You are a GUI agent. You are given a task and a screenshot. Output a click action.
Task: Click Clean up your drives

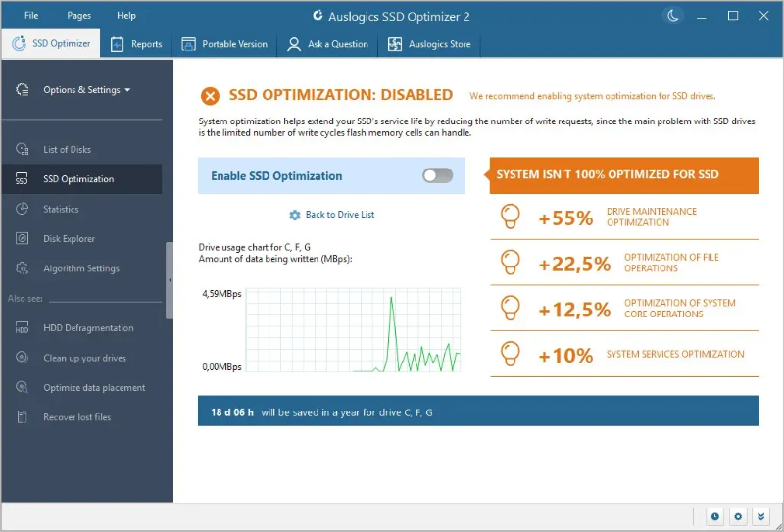coord(84,359)
